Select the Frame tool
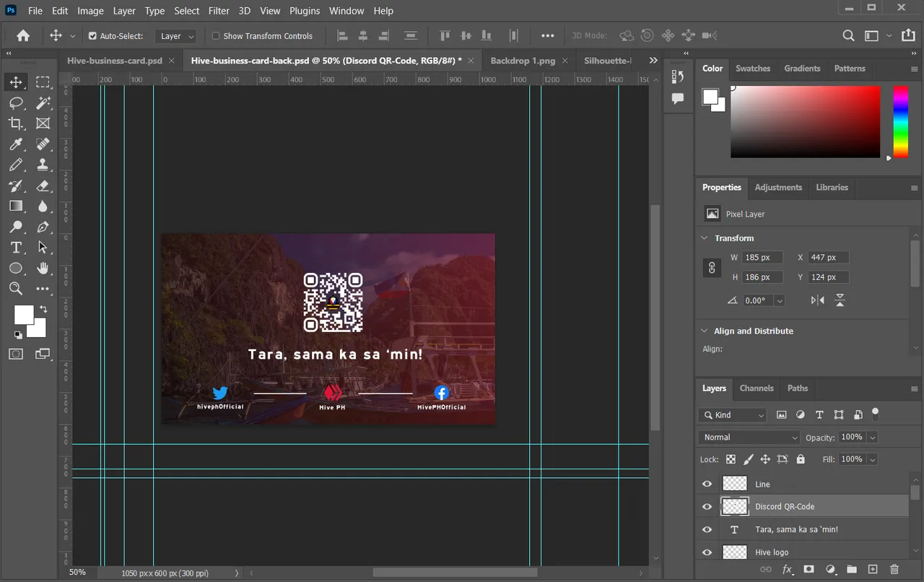This screenshot has height=582, width=924. click(x=43, y=123)
